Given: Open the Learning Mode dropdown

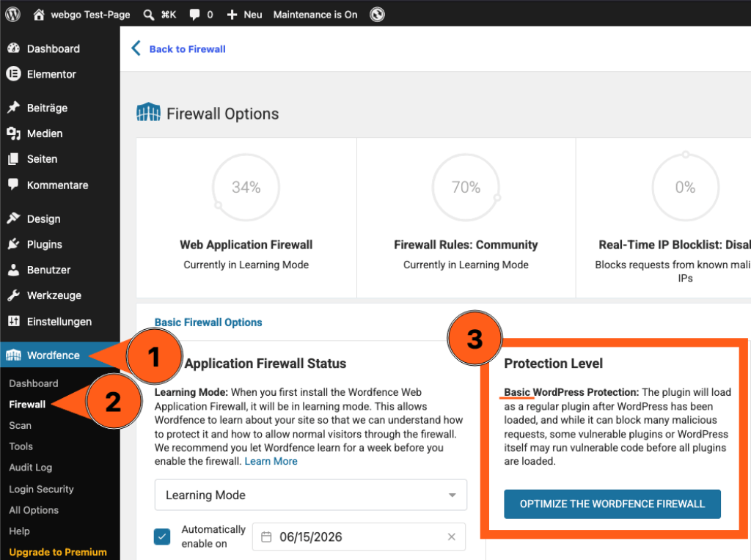Looking at the screenshot, I should tap(311, 495).
